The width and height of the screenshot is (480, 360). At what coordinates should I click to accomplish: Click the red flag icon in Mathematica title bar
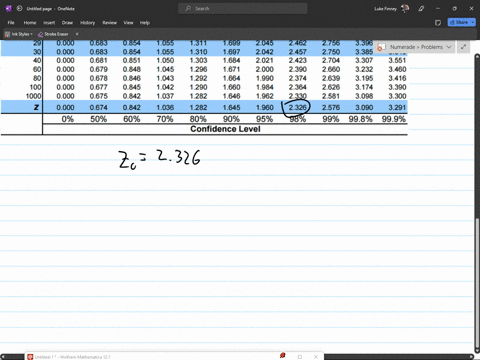coord(282,356)
